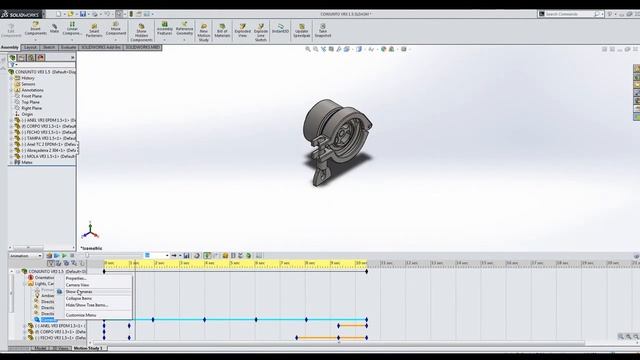Select DisplayManager tab icon
This screenshot has height=360, width=640.
41,58
